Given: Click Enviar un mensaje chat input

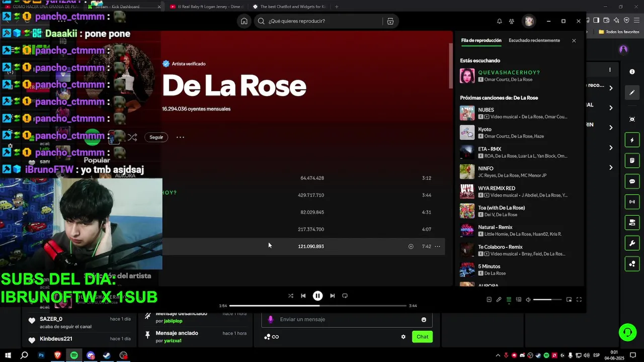Looking at the screenshot, I should click(x=347, y=319).
